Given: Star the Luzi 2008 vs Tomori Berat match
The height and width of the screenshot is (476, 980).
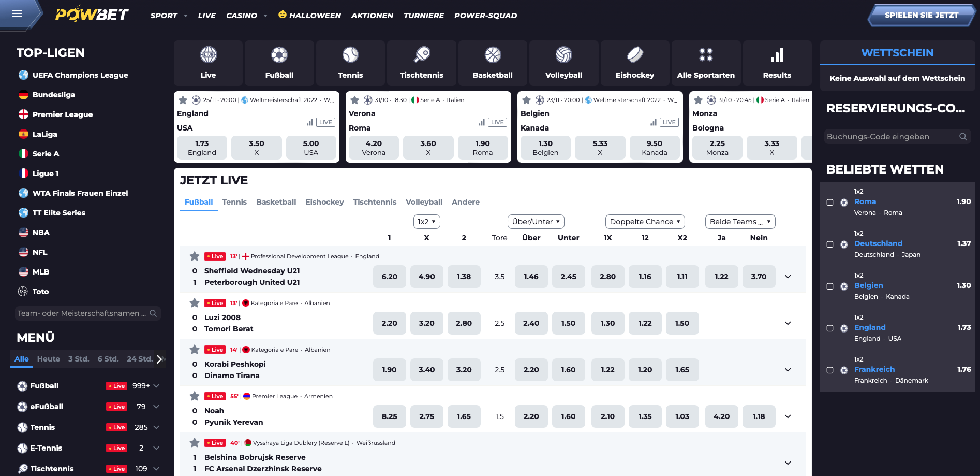Looking at the screenshot, I should (195, 302).
